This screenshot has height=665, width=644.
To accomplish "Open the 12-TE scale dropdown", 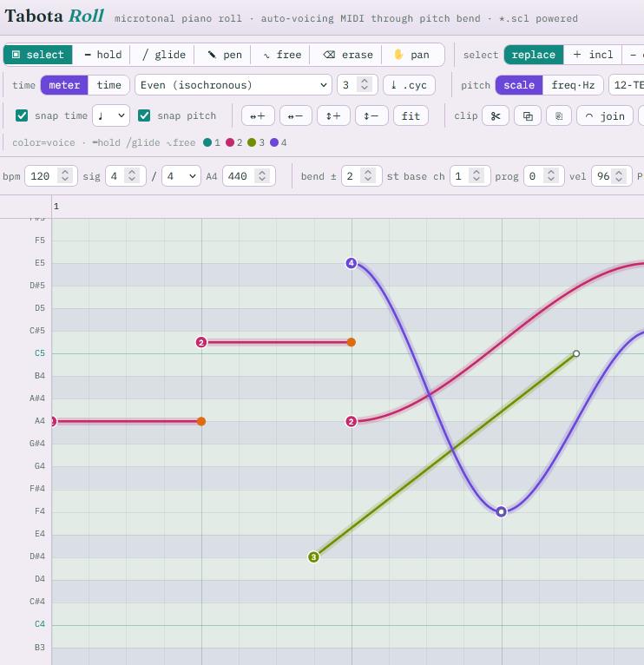I will (x=627, y=85).
